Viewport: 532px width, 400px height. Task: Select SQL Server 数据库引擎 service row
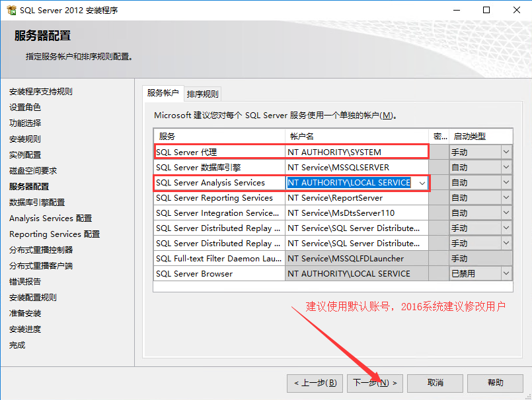[x=219, y=168]
